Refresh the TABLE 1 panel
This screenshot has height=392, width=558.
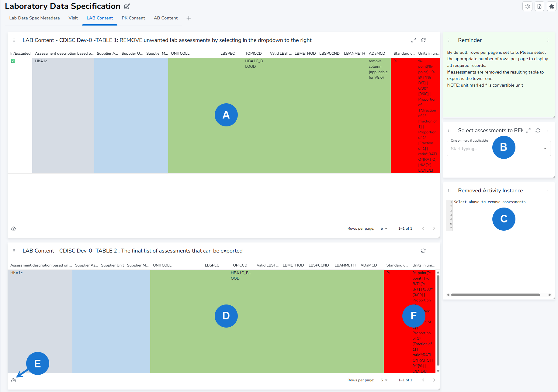coord(423,40)
